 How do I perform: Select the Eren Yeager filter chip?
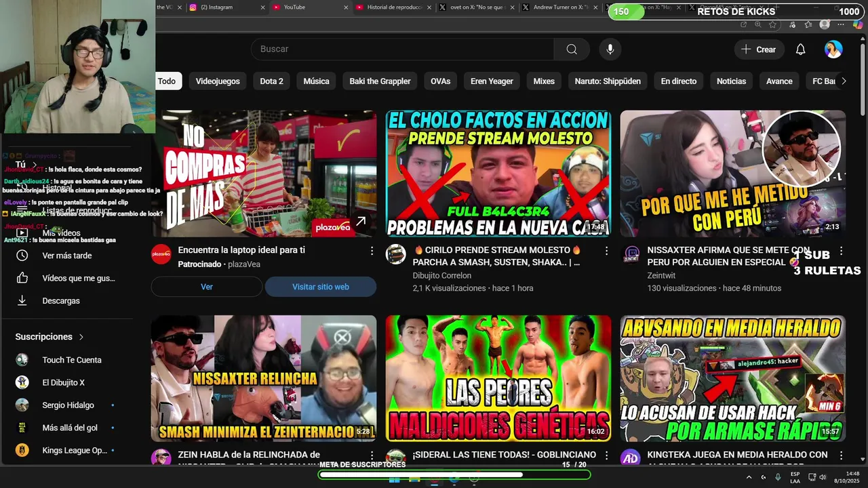[x=492, y=81]
